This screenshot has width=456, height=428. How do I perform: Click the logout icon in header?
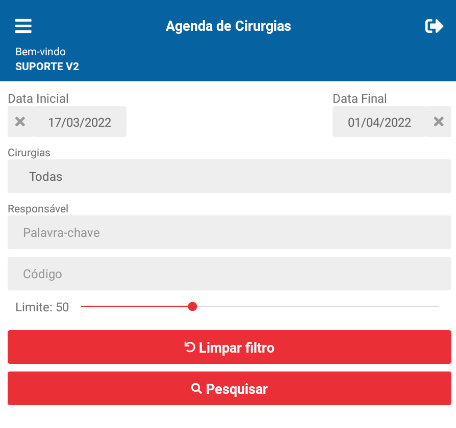point(434,26)
